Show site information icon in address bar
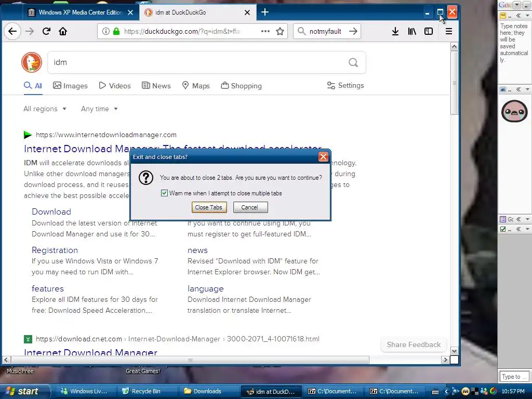This screenshot has height=399, width=532. (106, 32)
